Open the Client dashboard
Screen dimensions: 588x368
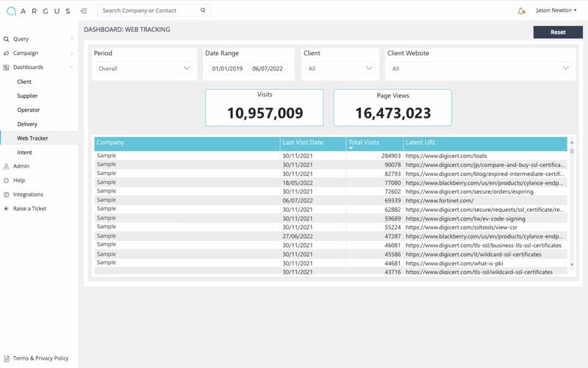pos(24,82)
